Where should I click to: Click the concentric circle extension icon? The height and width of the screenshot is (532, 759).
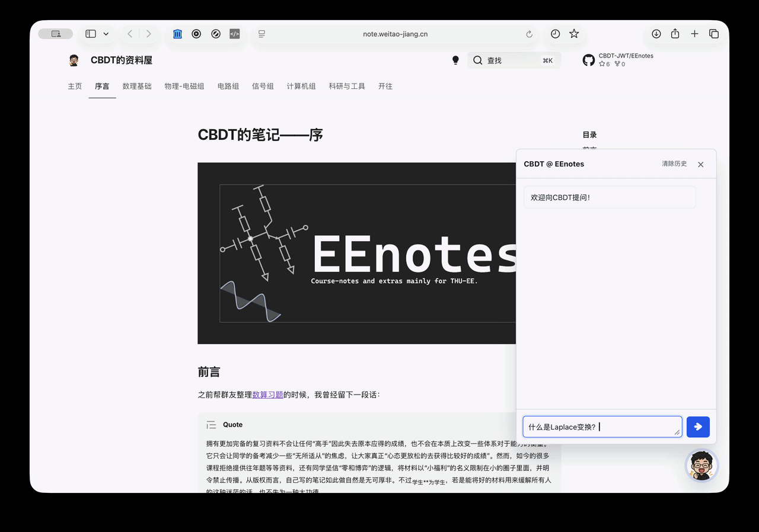pos(196,34)
